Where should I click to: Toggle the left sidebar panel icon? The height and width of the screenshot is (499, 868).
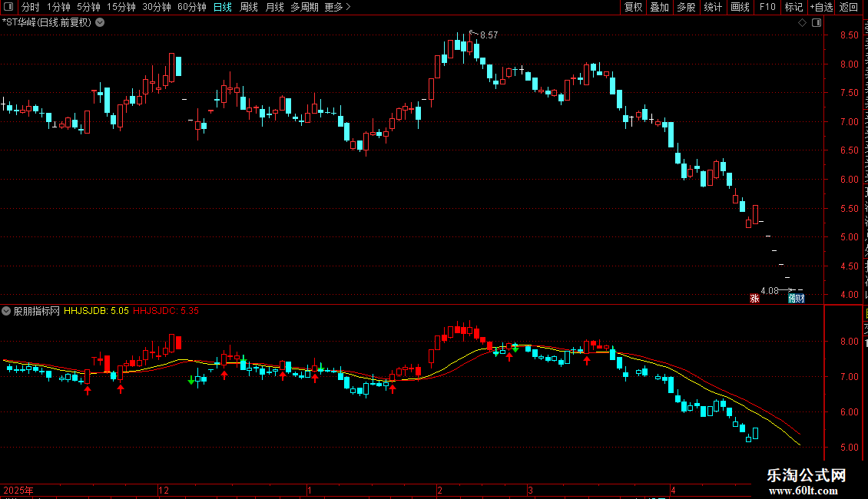tap(8, 7)
